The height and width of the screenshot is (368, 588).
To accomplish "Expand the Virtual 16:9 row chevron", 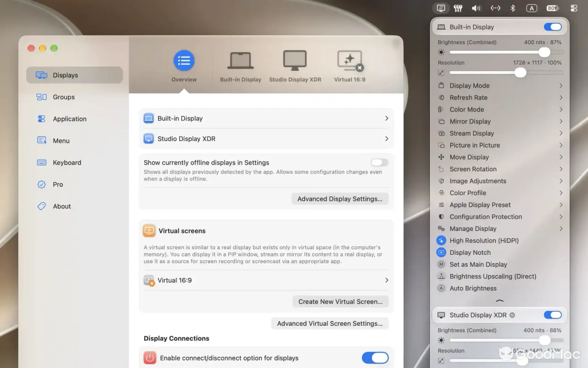I will [x=386, y=280].
